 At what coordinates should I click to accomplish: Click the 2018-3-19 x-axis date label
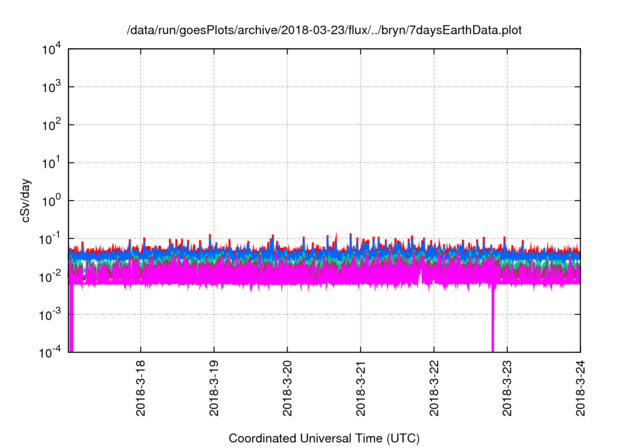tap(213, 388)
